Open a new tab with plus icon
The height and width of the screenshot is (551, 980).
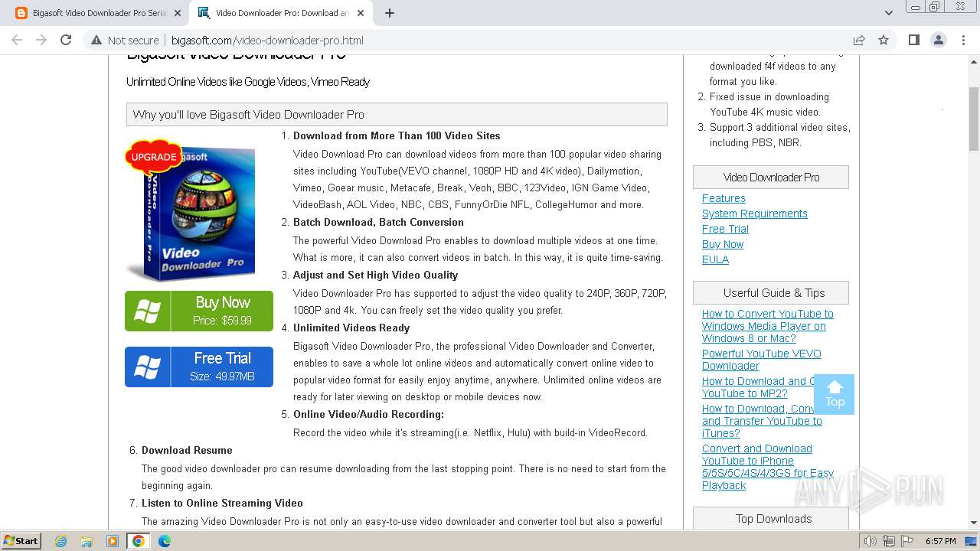tap(390, 13)
